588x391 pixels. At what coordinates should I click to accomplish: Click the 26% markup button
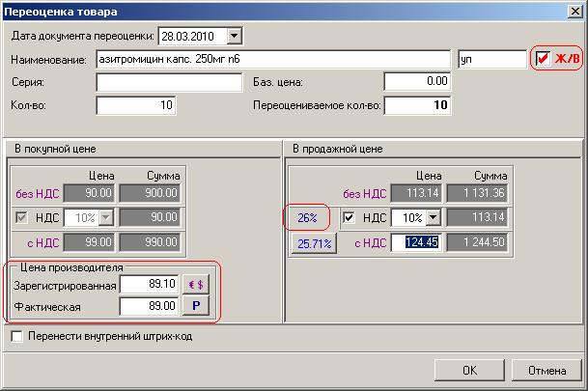[307, 217]
